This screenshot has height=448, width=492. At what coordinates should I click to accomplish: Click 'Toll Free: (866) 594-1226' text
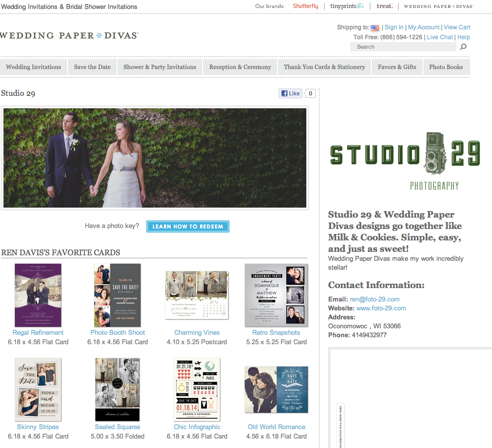pyautogui.click(x=388, y=37)
